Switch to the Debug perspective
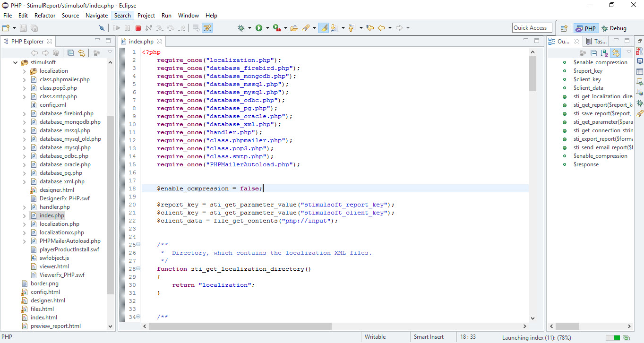The height and width of the screenshot is (343, 644). pos(614,28)
